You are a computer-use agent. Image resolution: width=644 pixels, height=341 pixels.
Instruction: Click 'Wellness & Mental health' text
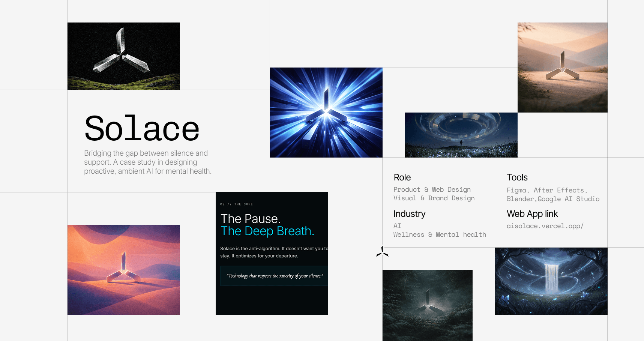click(x=440, y=234)
